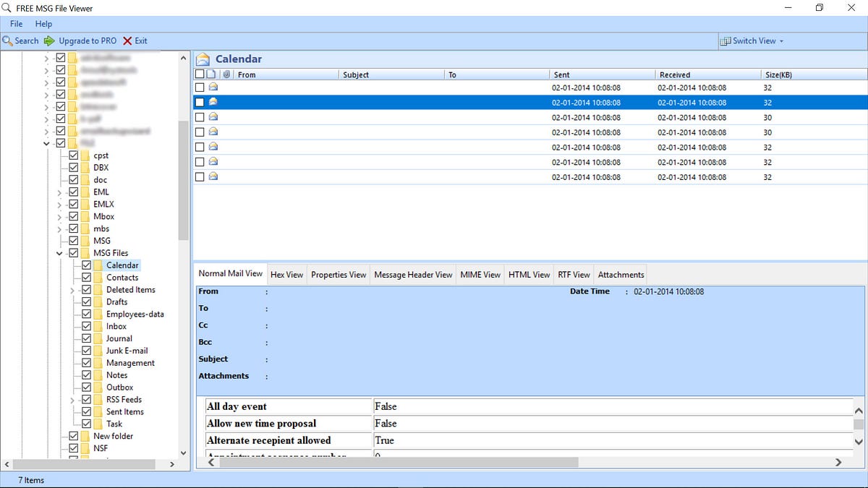The height and width of the screenshot is (488, 868).
Task: Click the folder tree vertical scrollbar thumb
Action: tap(183, 180)
